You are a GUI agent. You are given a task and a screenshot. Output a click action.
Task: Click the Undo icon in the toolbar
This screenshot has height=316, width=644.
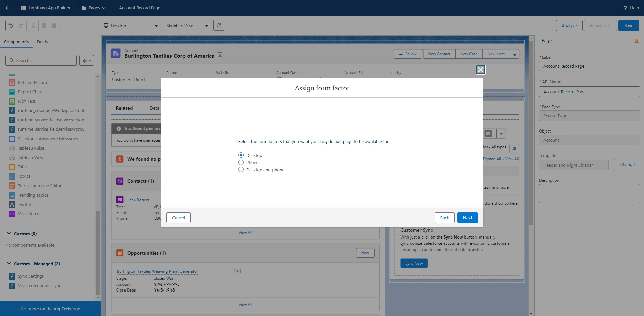click(11, 25)
